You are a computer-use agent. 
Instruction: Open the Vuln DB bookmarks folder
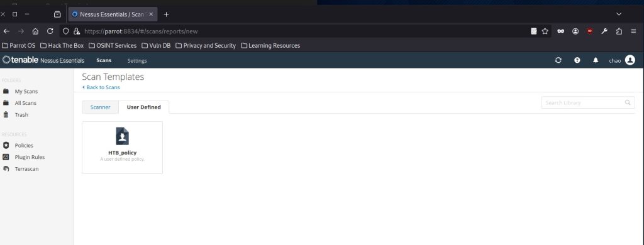[157, 46]
